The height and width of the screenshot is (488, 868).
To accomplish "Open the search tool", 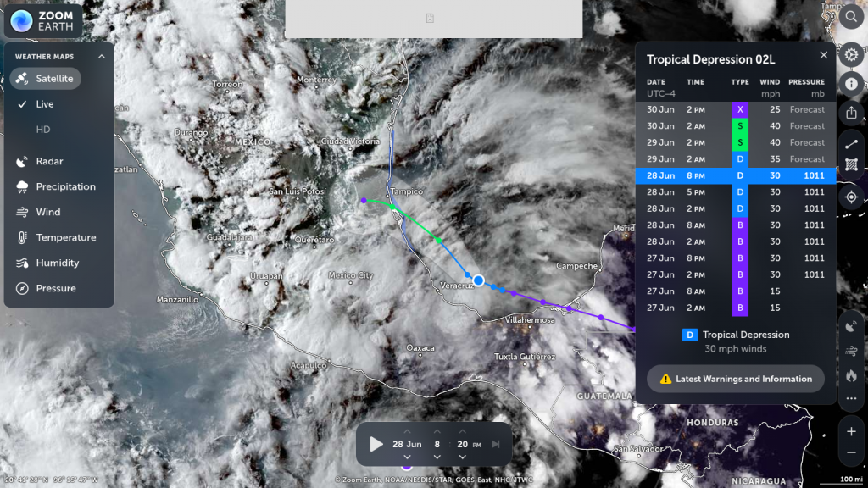I will point(851,16).
